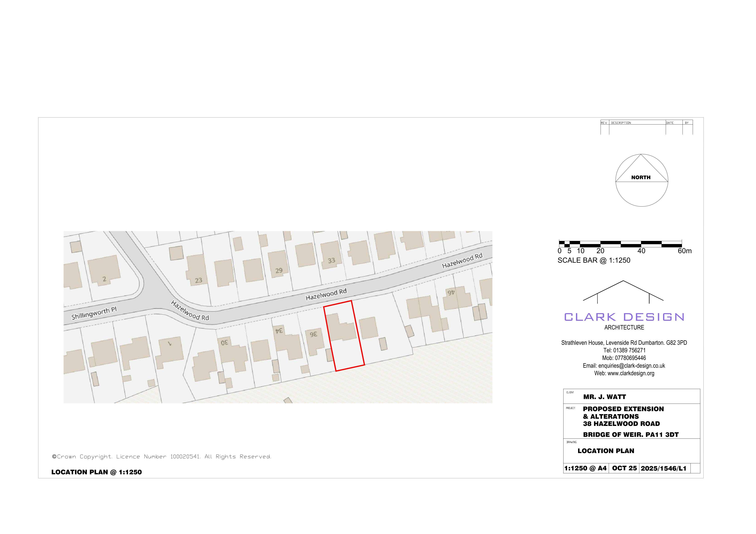Select client name 'MR. J. WATT'
This screenshot has height=534, width=756.
pos(604,397)
